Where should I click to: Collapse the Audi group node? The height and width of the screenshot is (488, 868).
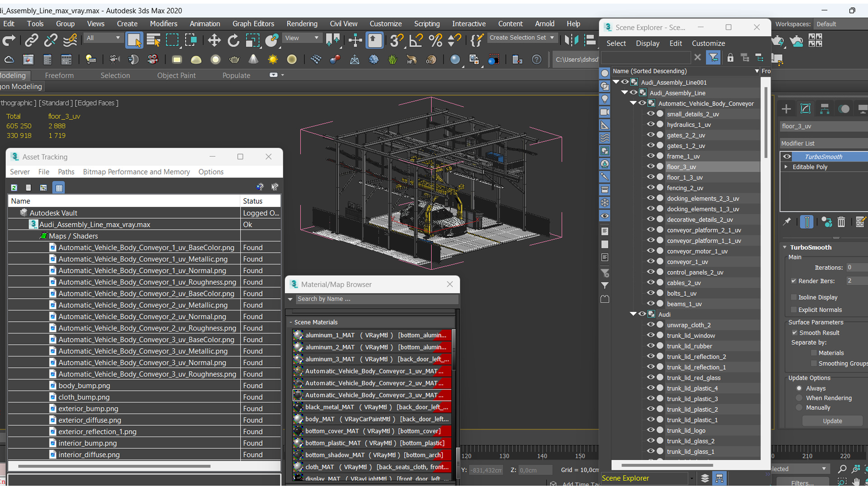coord(633,314)
